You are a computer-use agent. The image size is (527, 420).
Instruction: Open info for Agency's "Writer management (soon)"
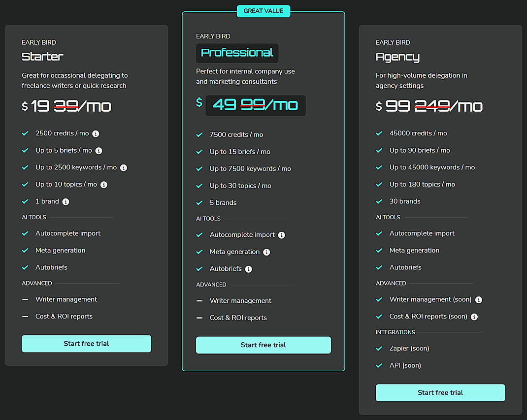[x=480, y=299]
